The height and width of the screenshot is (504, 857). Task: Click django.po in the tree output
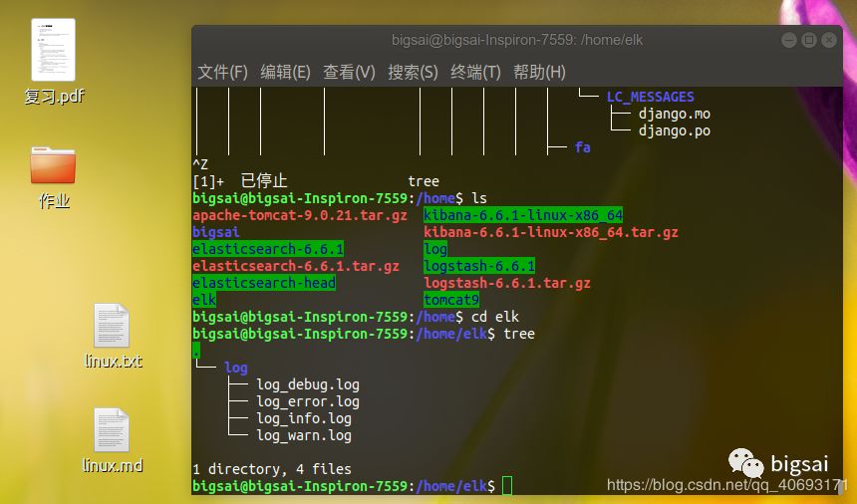675,130
